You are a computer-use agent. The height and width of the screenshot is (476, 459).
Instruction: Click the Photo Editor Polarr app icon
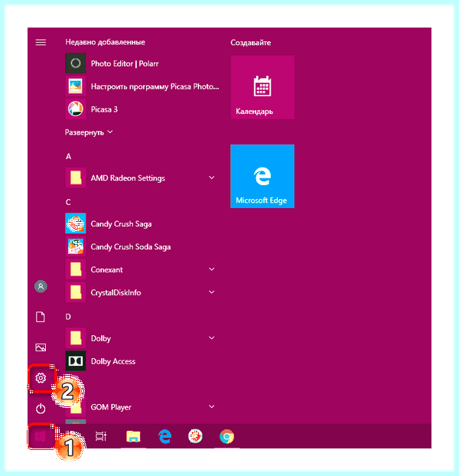pos(76,64)
